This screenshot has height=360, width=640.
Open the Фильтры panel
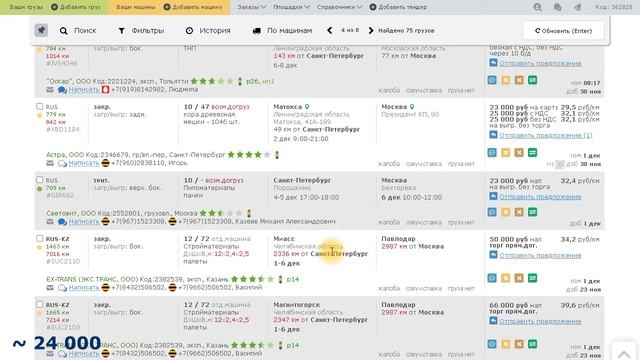tap(141, 31)
